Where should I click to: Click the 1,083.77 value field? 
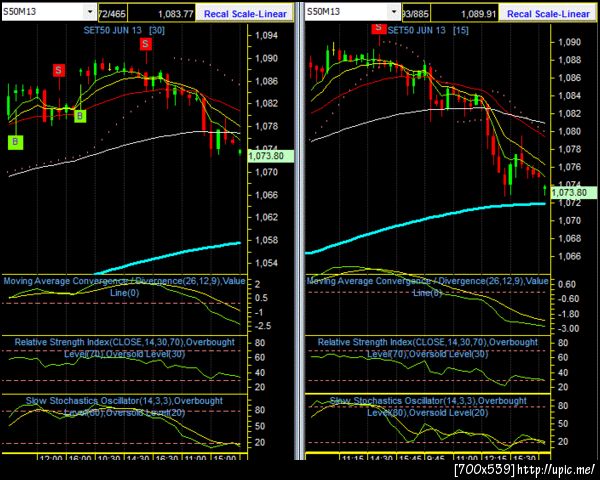tap(162, 14)
